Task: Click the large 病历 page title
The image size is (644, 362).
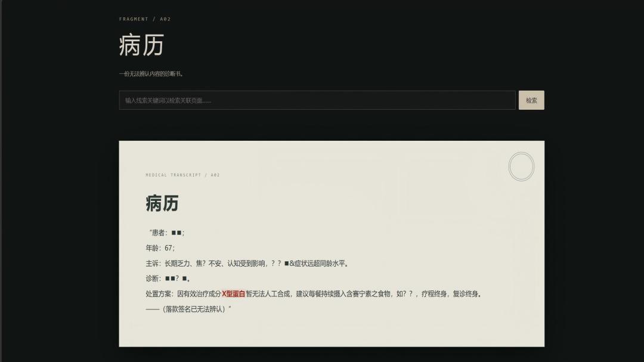Action: (142, 45)
